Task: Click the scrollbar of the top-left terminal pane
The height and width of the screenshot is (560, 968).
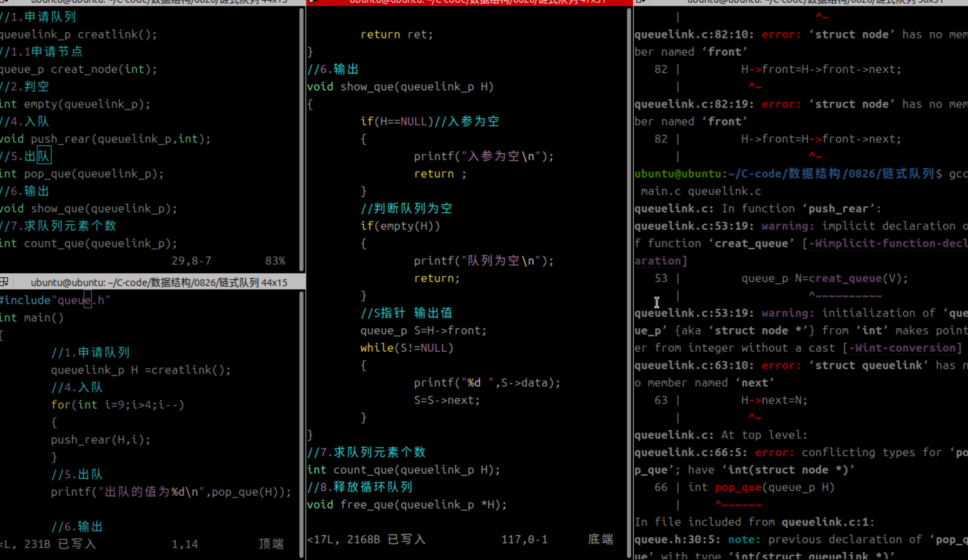Action: click(x=301, y=139)
